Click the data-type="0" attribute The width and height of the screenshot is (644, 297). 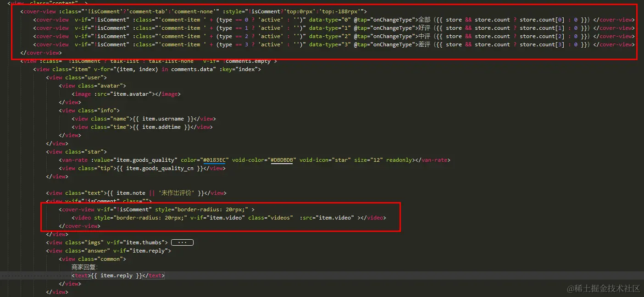330,20
